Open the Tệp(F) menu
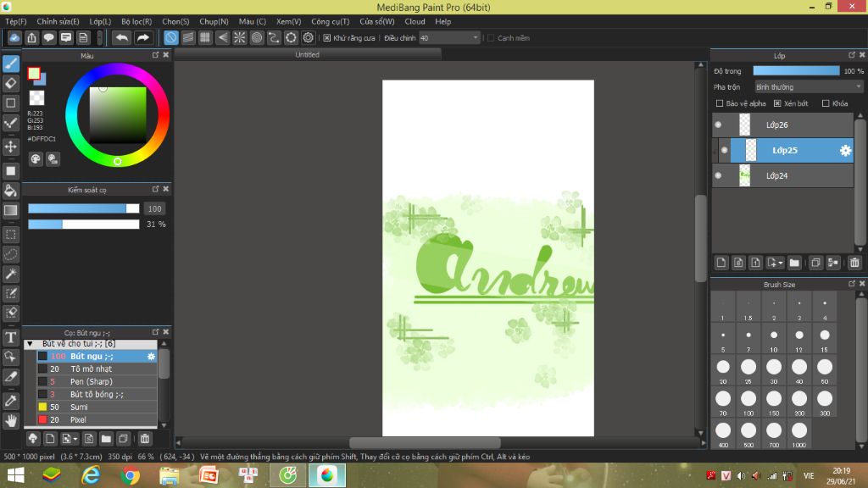Screen dimensions: 868x488 (x=16, y=21)
